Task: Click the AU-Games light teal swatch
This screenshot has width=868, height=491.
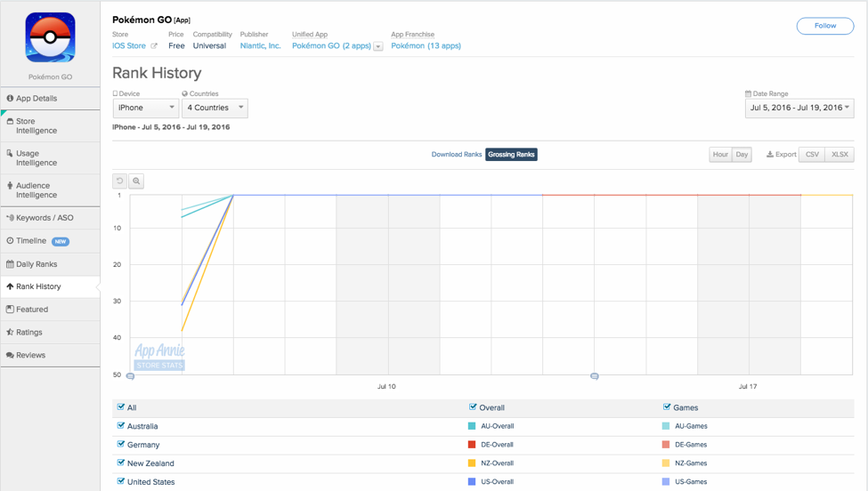Action: pos(666,426)
